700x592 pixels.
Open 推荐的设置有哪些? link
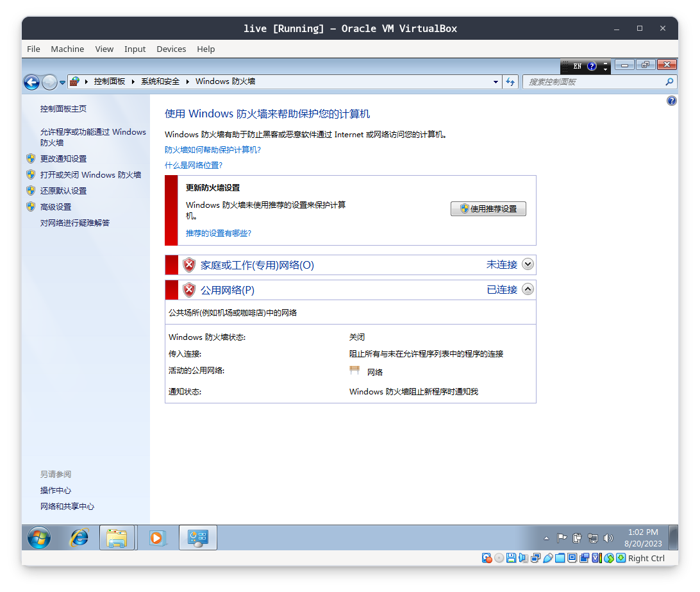[219, 233]
